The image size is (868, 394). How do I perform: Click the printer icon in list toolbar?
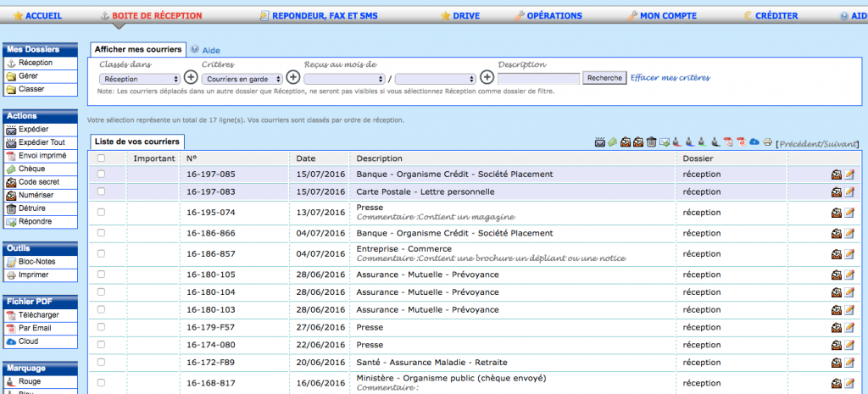767,142
